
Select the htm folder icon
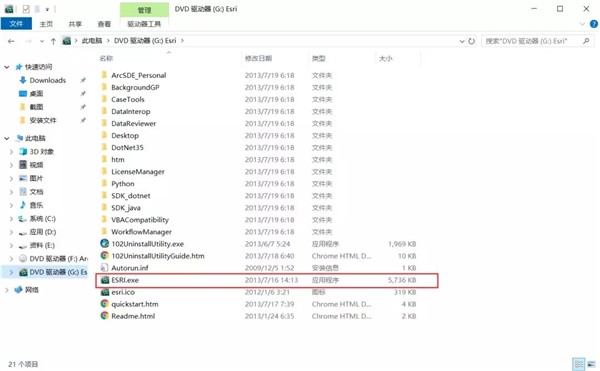coord(104,159)
